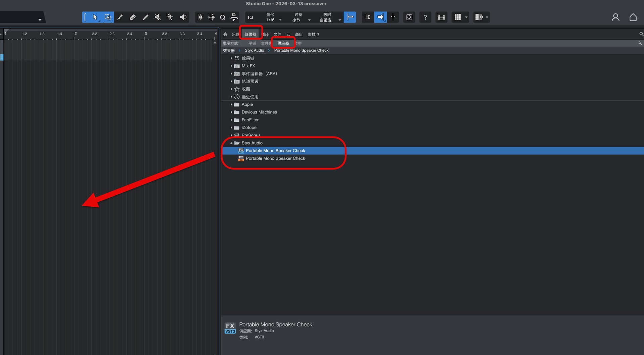This screenshot has height=355, width=644.
Task: Choose the Listen speaker tool
Action: pos(183,17)
